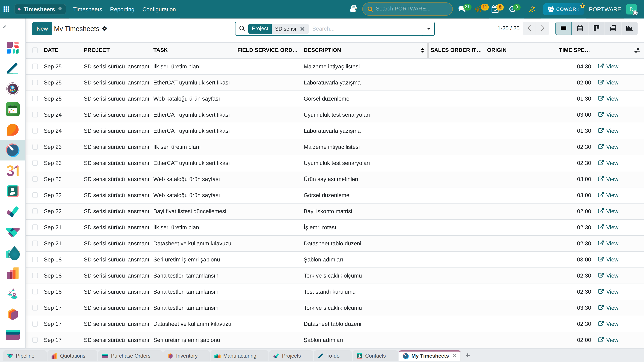Switch to calendar view
The height and width of the screenshot is (362, 644).
pos(580,28)
